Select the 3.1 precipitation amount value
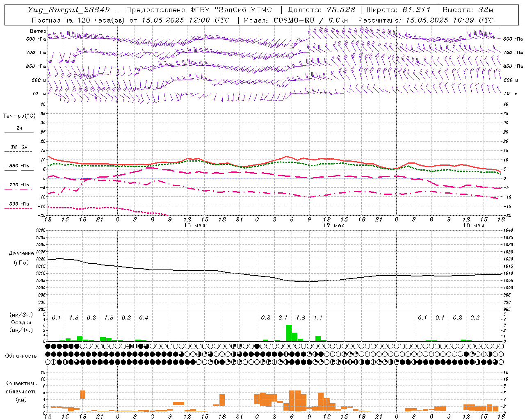The width and height of the screenshot is (525, 420). [283, 318]
